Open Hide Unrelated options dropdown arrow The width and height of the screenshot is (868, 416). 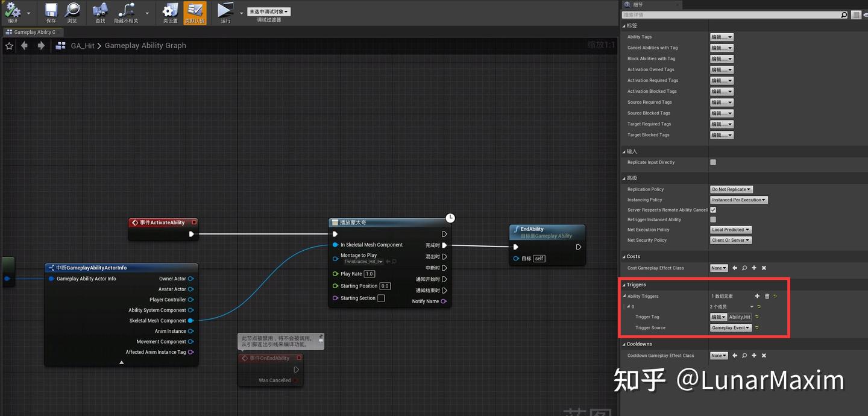click(x=147, y=13)
